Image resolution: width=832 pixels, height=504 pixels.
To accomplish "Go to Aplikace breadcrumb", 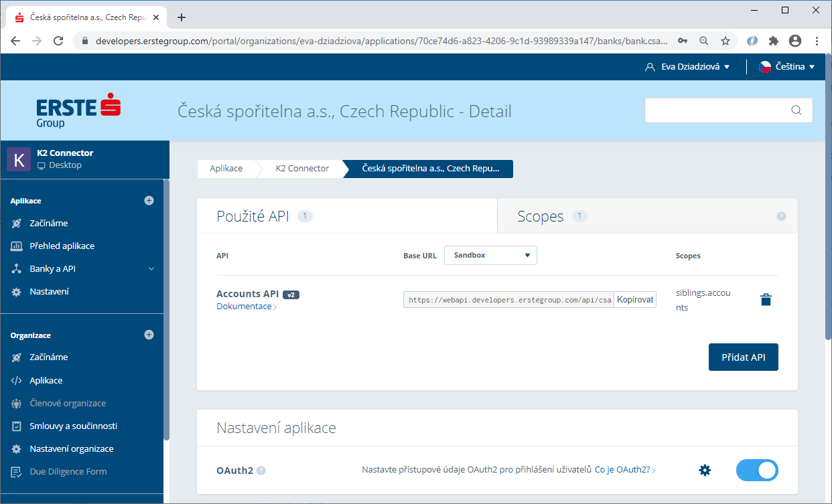I will click(226, 169).
